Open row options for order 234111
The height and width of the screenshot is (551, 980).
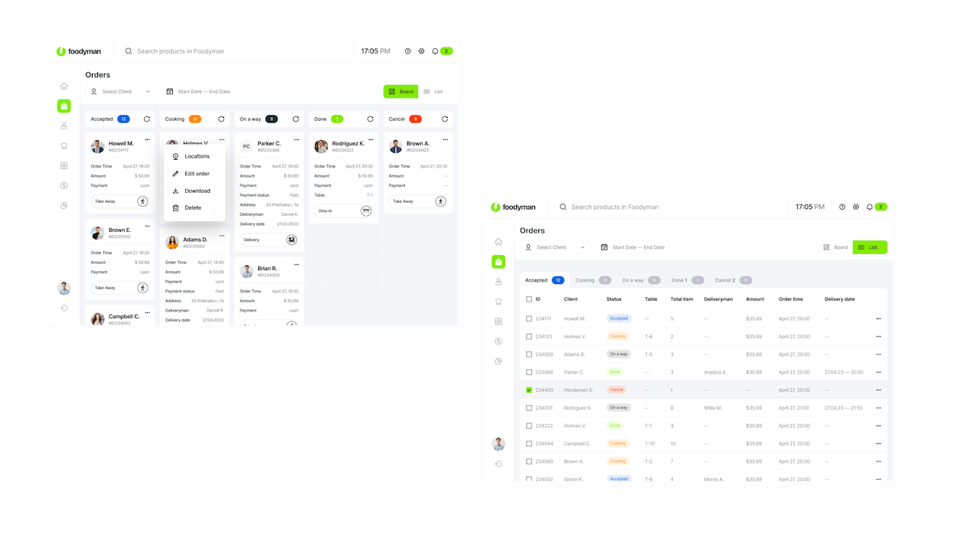878,318
